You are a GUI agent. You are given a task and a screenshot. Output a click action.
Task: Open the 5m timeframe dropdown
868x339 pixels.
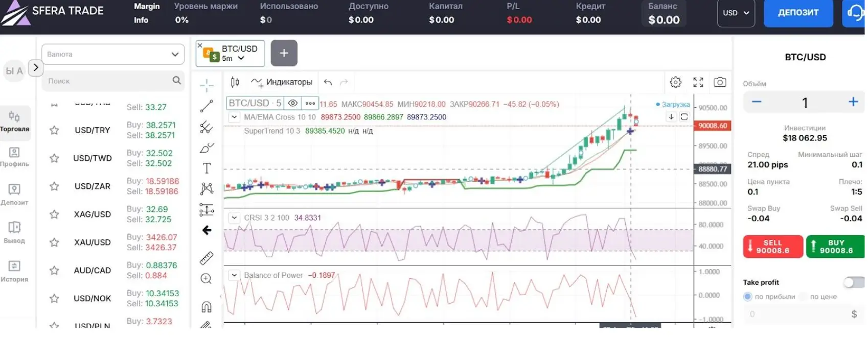(x=233, y=58)
